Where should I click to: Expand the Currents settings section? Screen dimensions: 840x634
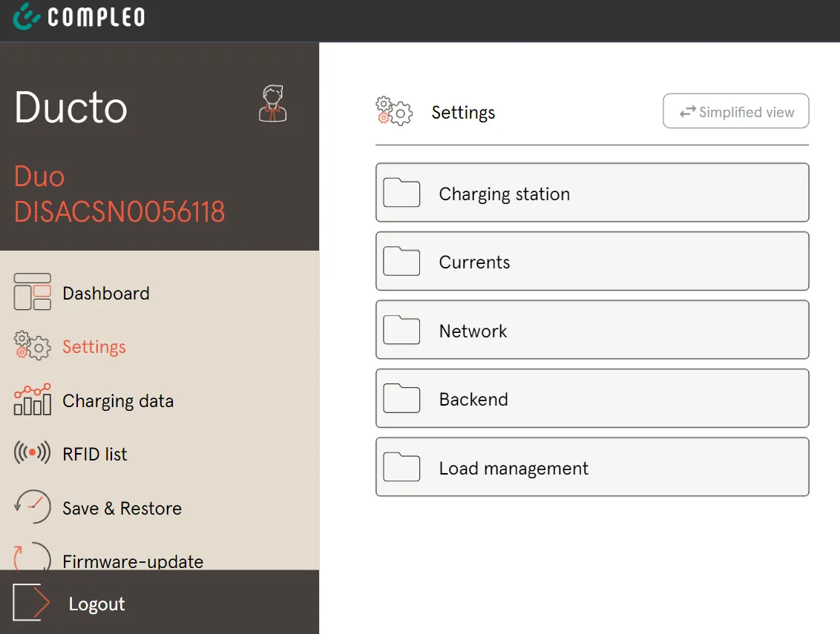592,261
